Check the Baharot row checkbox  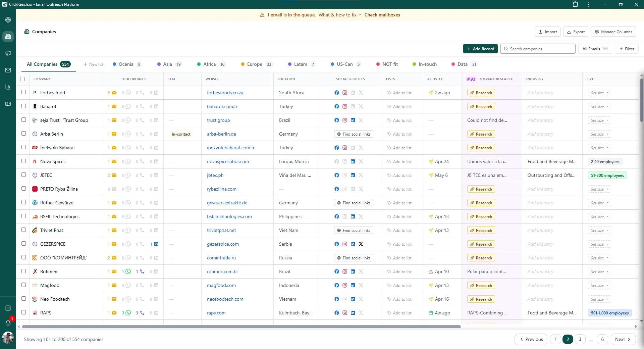click(x=23, y=106)
